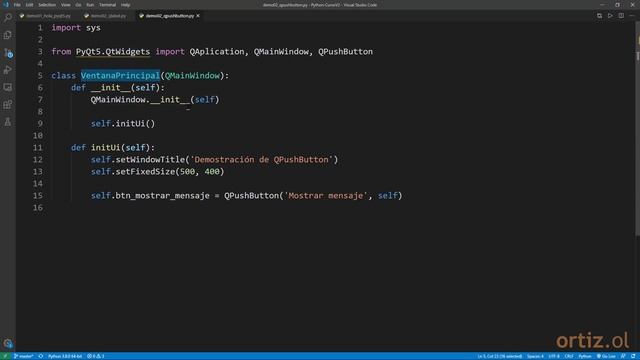
Task: Open the Terminal menu
Action: (107, 5)
